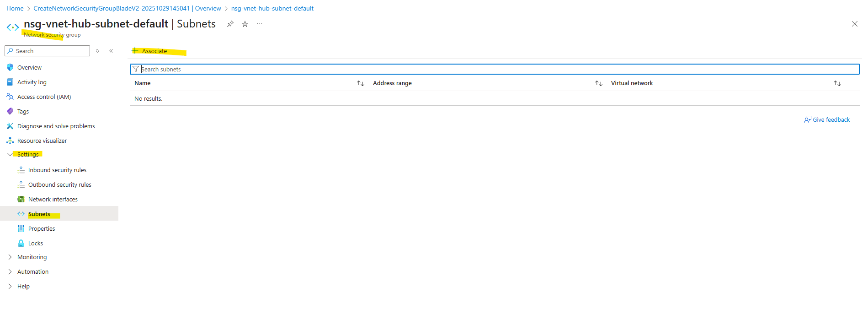Go to Home breadcrumb

15,8
